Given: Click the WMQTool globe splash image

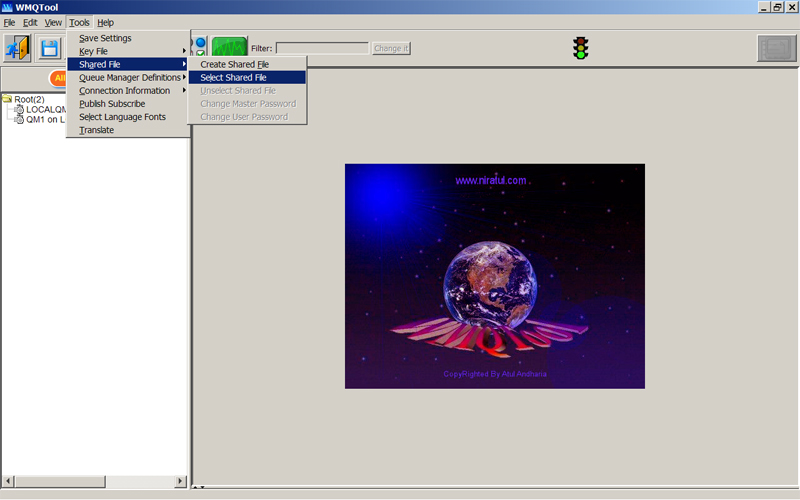Looking at the screenshot, I should point(494,276).
